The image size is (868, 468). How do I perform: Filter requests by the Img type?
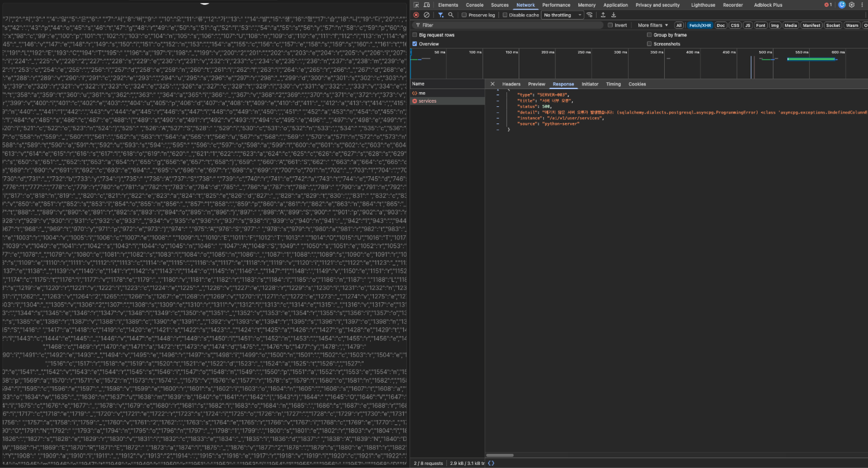(775, 25)
